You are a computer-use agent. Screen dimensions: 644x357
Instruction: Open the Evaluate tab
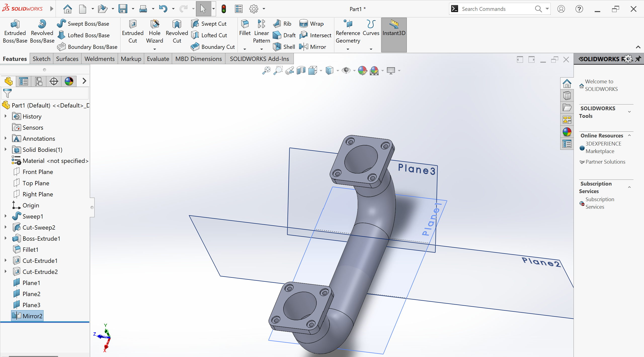158,59
